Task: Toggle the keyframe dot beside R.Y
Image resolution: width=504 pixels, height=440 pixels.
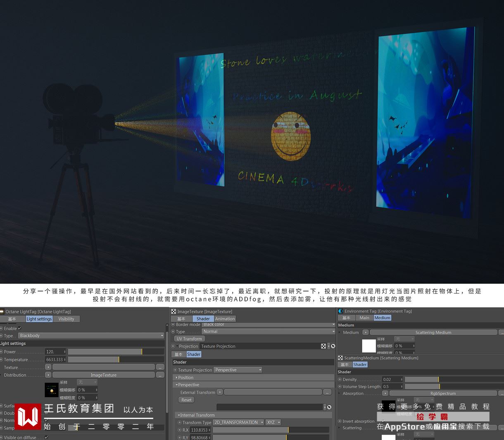Action: pyautogui.click(x=179, y=438)
